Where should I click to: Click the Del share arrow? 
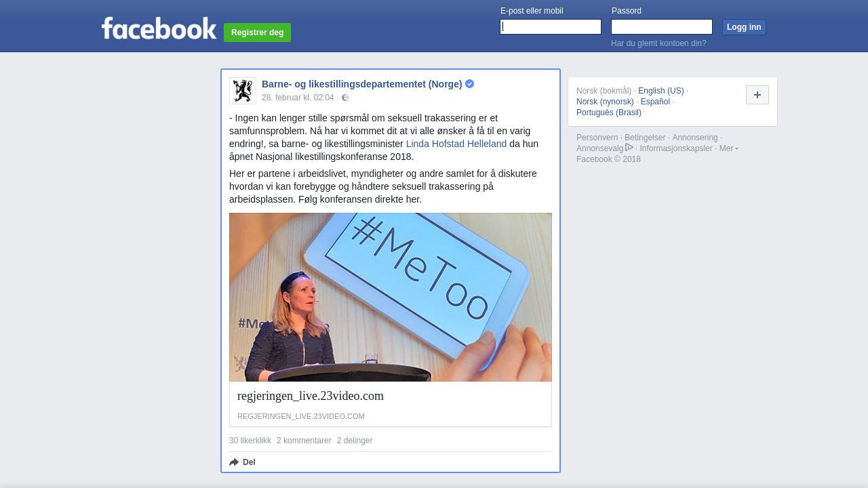pos(235,462)
